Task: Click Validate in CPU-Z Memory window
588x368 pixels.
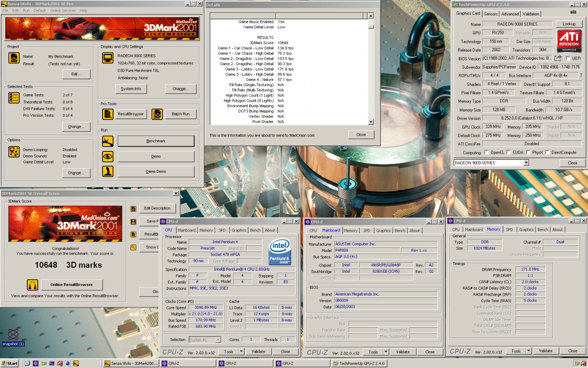Action: [546, 351]
